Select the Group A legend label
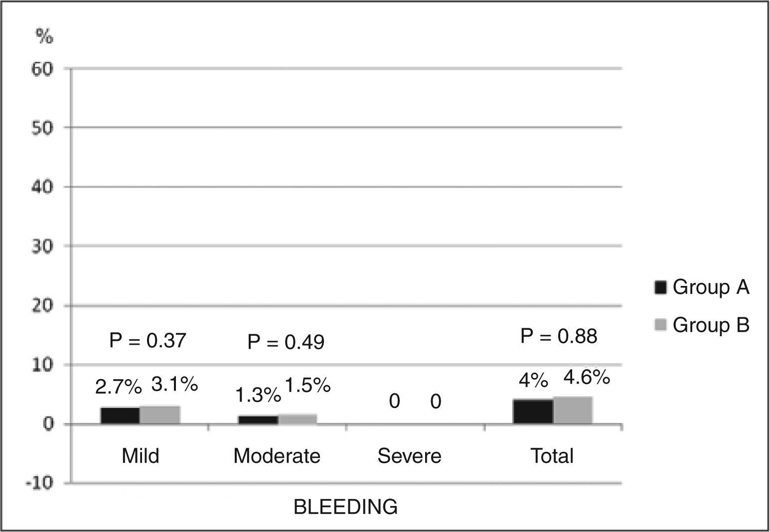770x532 pixels. 711,287
